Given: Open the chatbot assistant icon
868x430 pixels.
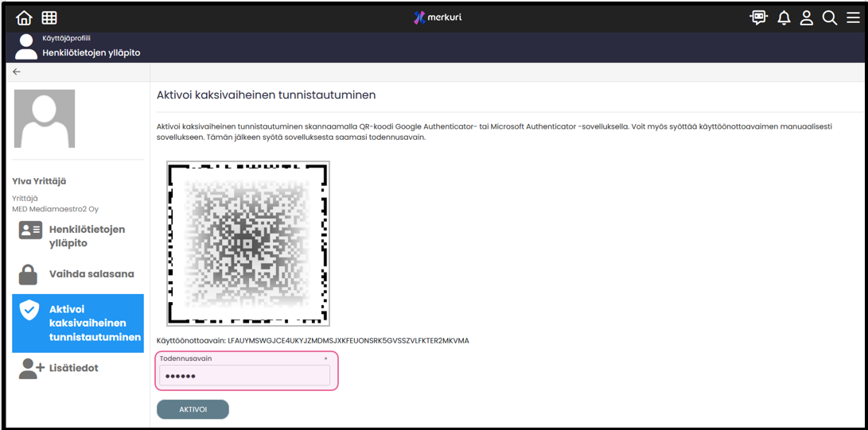Looking at the screenshot, I should (x=758, y=17).
